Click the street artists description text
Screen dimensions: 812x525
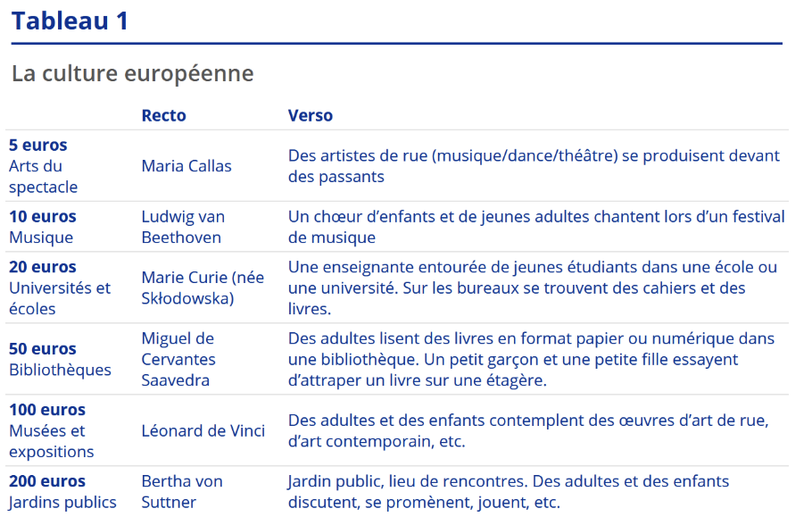click(534, 166)
